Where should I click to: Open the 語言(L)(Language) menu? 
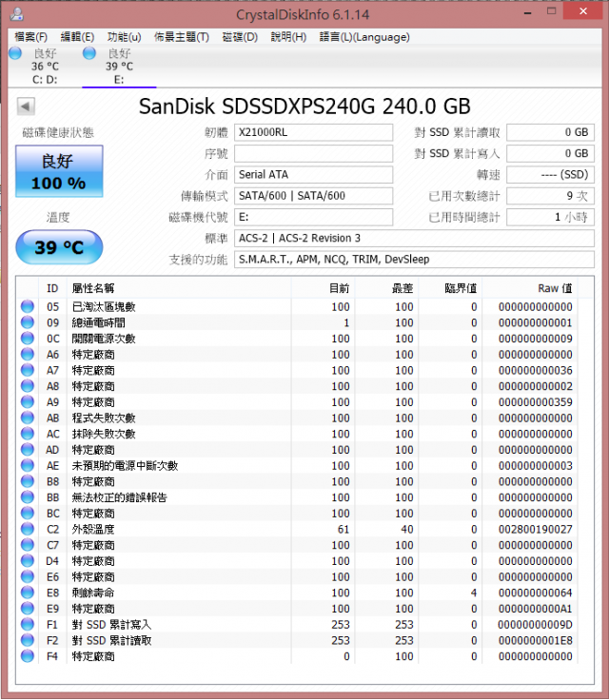pyautogui.click(x=364, y=37)
